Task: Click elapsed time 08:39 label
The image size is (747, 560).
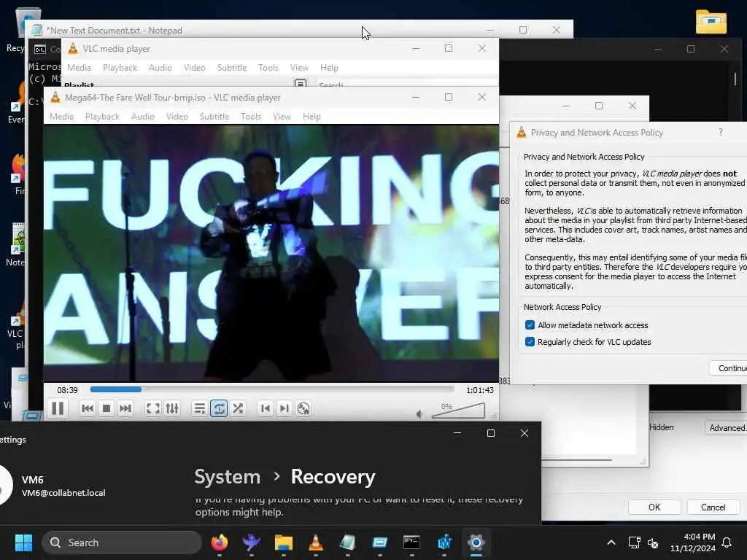Action: [67, 390]
